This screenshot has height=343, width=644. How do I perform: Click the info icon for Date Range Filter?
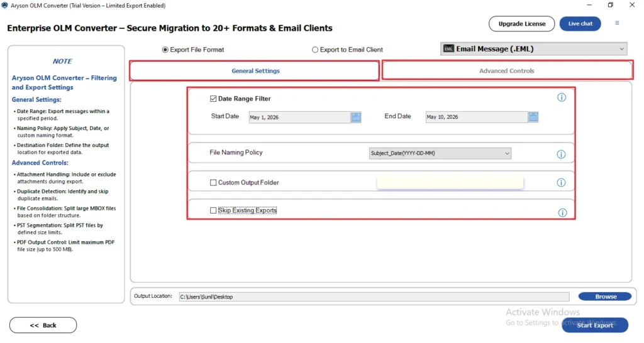pos(562,97)
